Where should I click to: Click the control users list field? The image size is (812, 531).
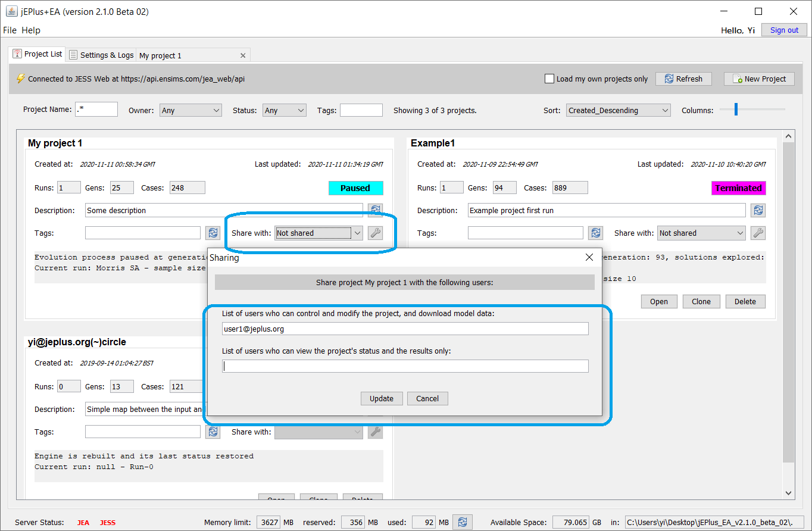(x=405, y=329)
